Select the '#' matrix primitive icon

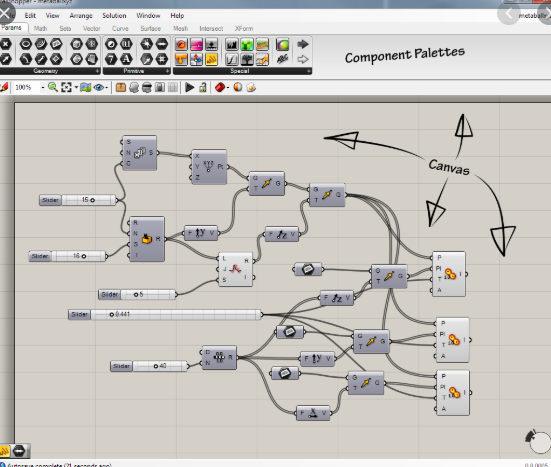[162, 59]
